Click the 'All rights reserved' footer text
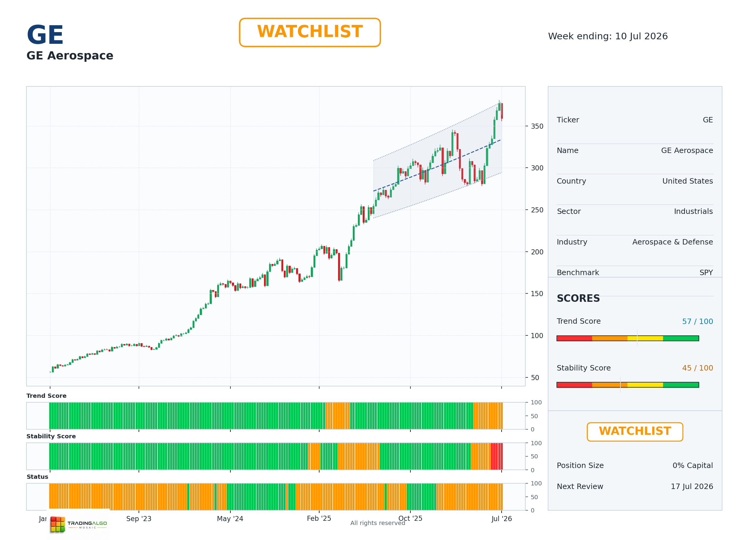Screen dimensions: 756x540 click(x=378, y=523)
